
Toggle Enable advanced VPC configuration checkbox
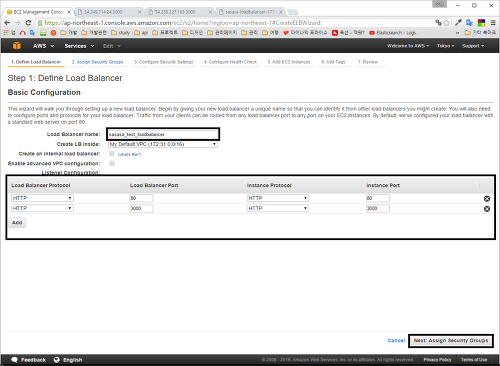click(112, 163)
